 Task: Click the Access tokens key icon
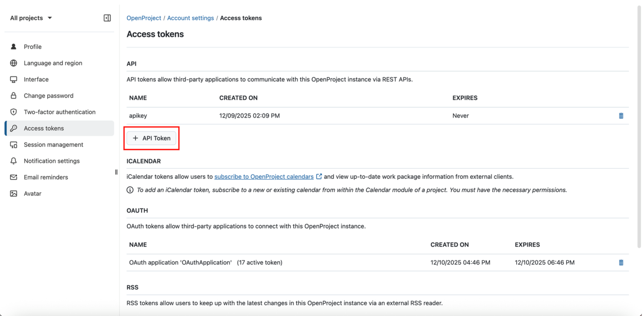[x=14, y=128]
